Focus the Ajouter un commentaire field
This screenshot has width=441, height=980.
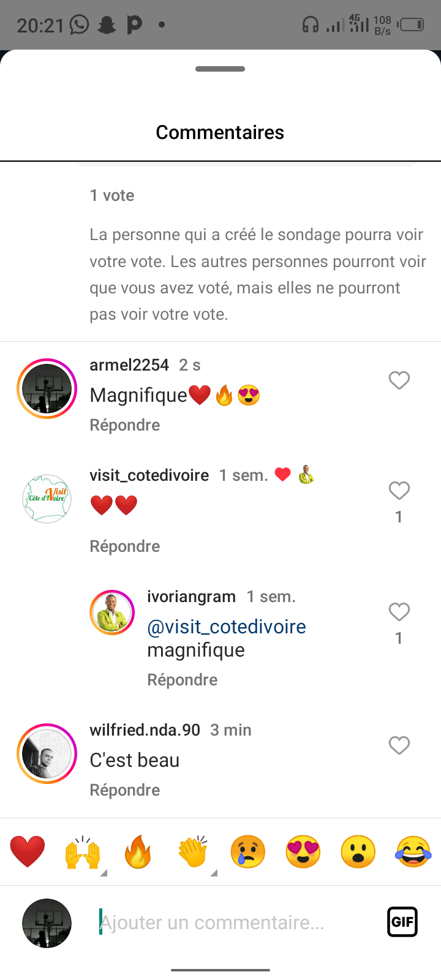(233, 922)
